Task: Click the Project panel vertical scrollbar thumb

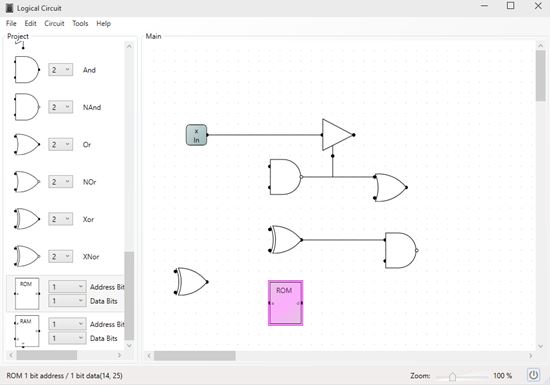Action: point(129,296)
